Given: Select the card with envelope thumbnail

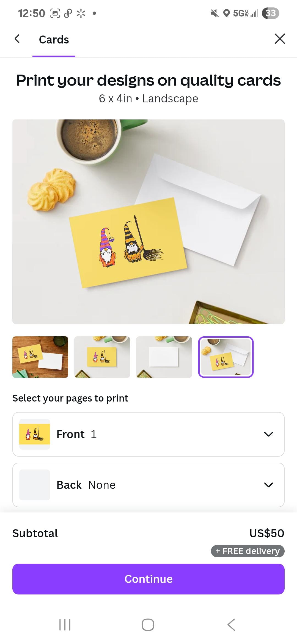Looking at the screenshot, I should tap(226, 357).
